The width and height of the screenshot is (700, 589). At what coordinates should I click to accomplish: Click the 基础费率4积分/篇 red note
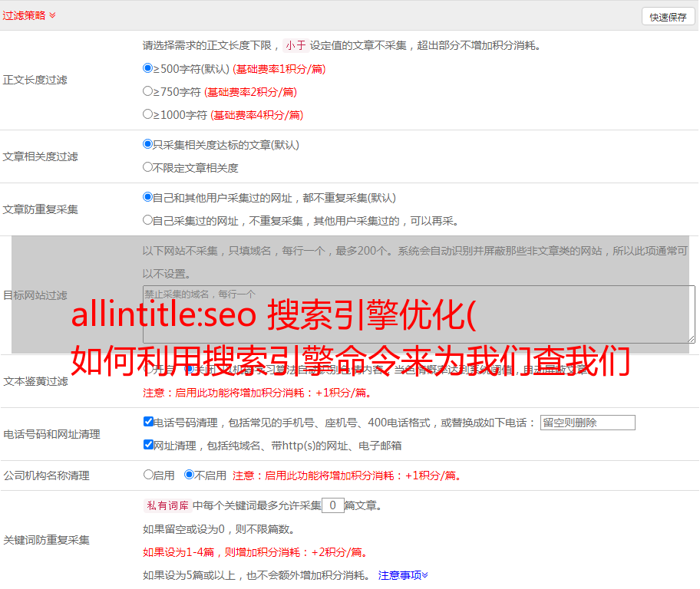tap(257, 115)
